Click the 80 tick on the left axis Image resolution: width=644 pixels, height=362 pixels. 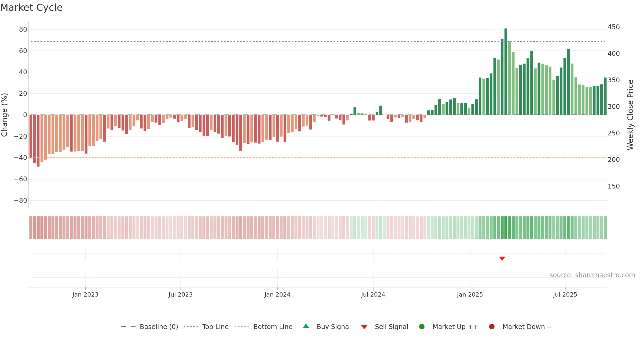pyautogui.click(x=23, y=29)
